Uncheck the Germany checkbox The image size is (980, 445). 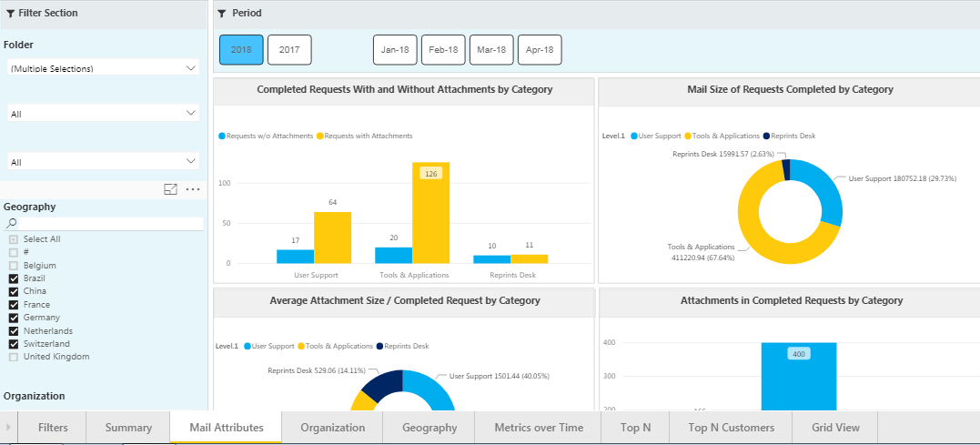[14, 319]
